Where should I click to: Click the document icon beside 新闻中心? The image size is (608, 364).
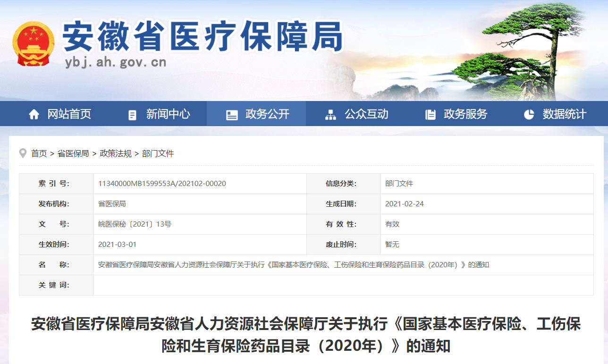pos(133,115)
